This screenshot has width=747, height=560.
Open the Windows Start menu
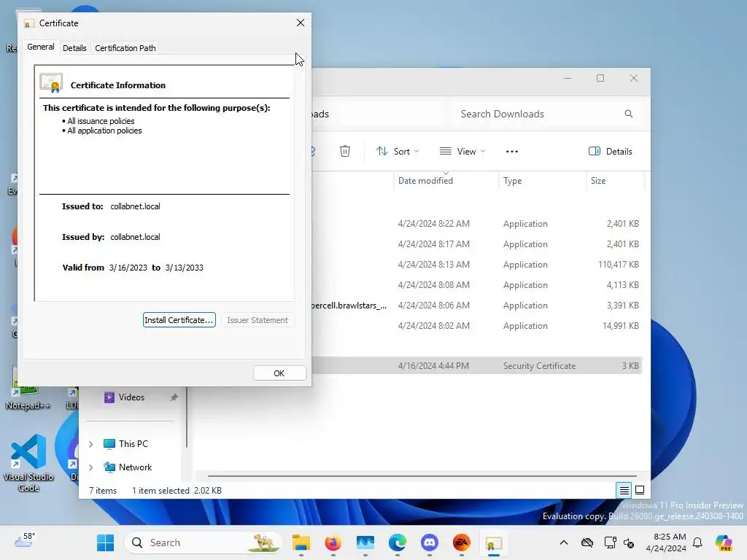click(x=105, y=542)
